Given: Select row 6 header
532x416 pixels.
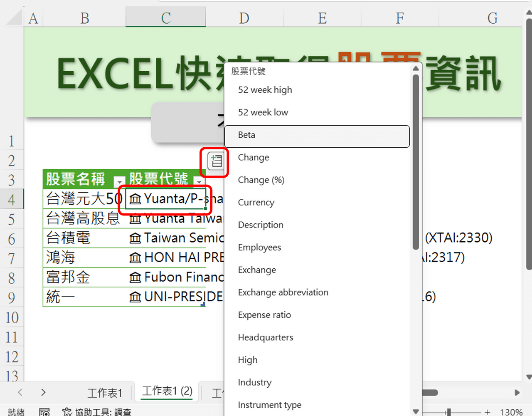Looking at the screenshot, I should click(x=12, y=239).
